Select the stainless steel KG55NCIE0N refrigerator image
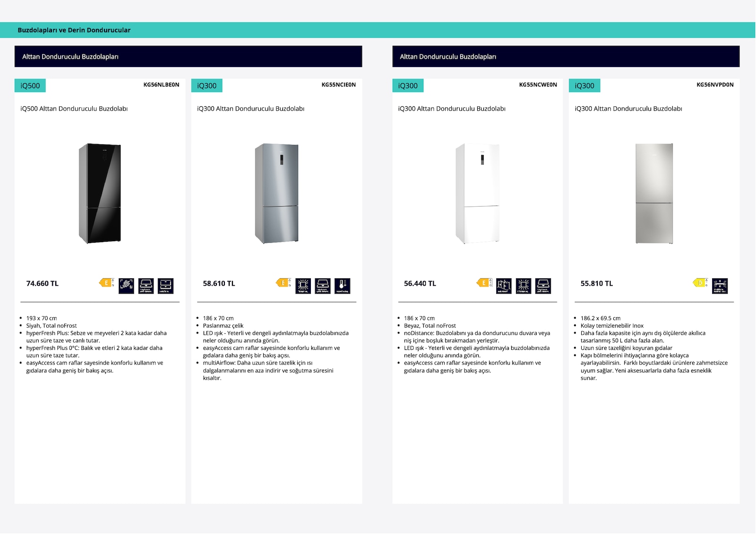 pos(277,194)
